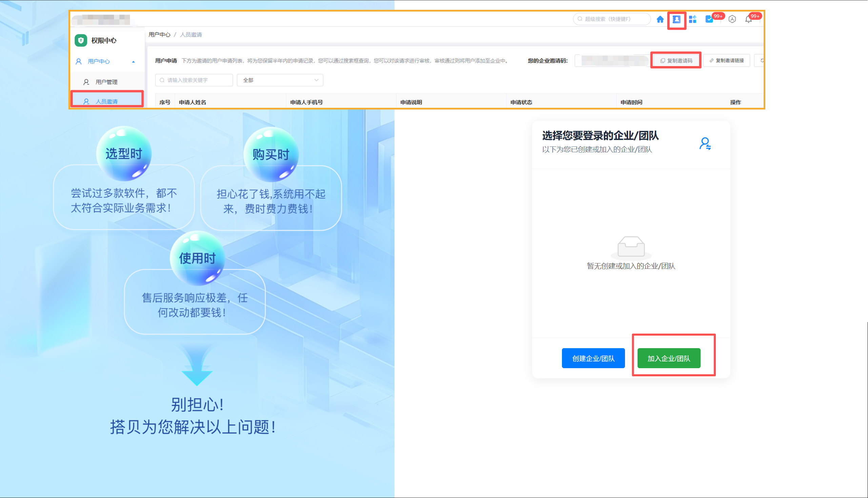Image resolution: width=868 pixels, height=498 pixels.
Task: Click the person icon beside 用户中心
Action: tap(79, 62)
